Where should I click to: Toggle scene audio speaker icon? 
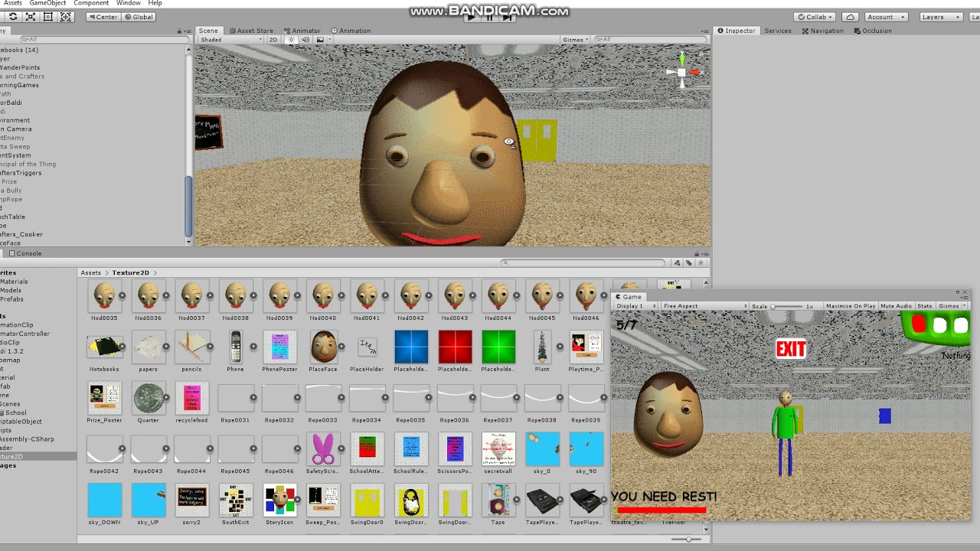[x=305, y=40]
